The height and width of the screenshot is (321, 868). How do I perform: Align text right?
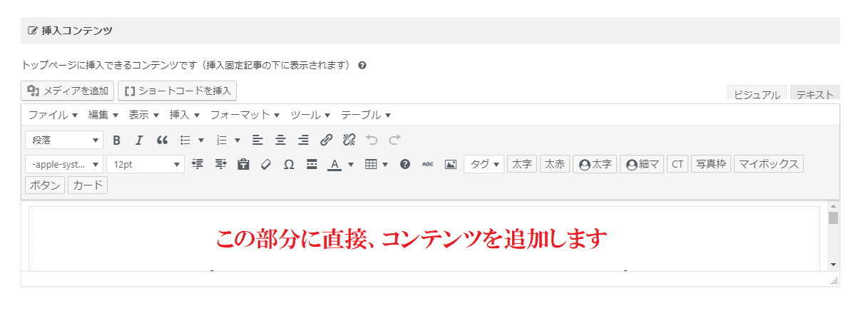(303, 140)
